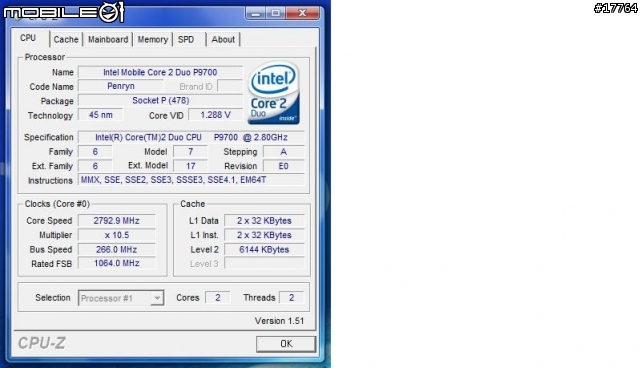The height and width of the screenshot is (368, 640).
Task: Open the SPD tab
Action: [x=186, y=40]
